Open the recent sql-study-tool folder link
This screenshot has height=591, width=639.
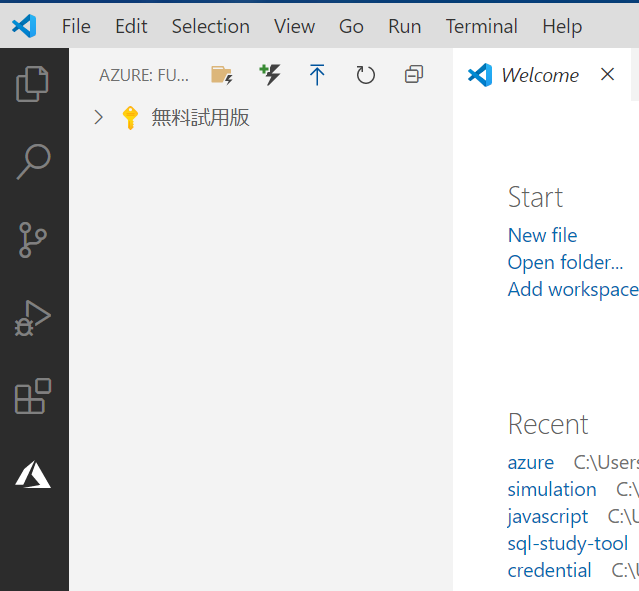[x=568, y=544]
